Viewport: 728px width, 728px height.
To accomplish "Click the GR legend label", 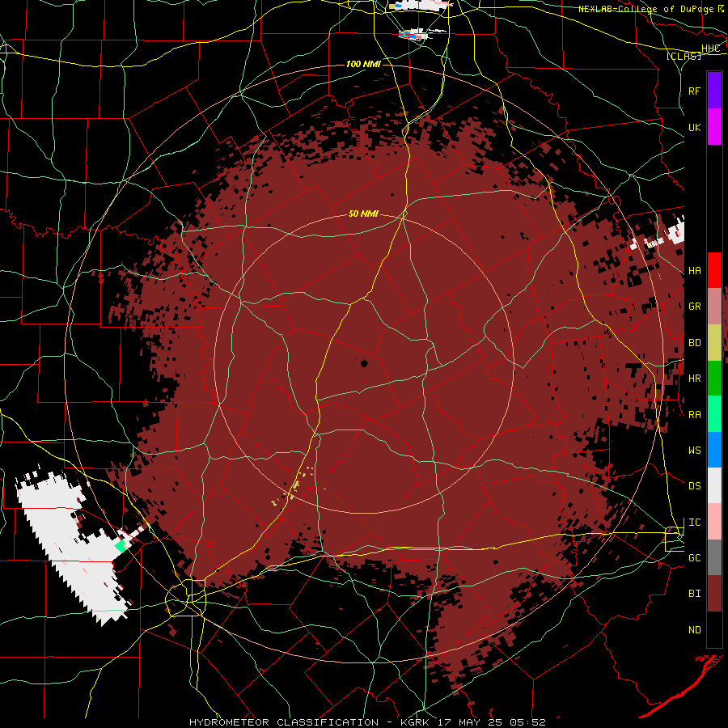I will pos(695,307).
